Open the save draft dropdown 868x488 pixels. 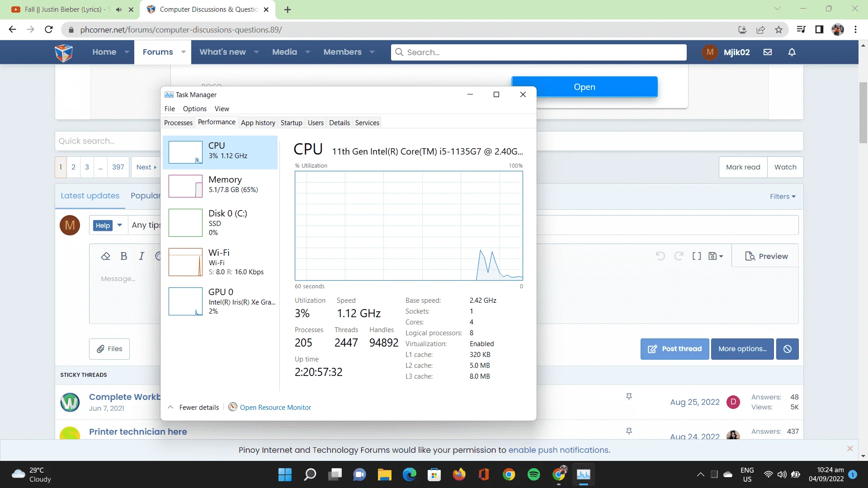[716, 256]
